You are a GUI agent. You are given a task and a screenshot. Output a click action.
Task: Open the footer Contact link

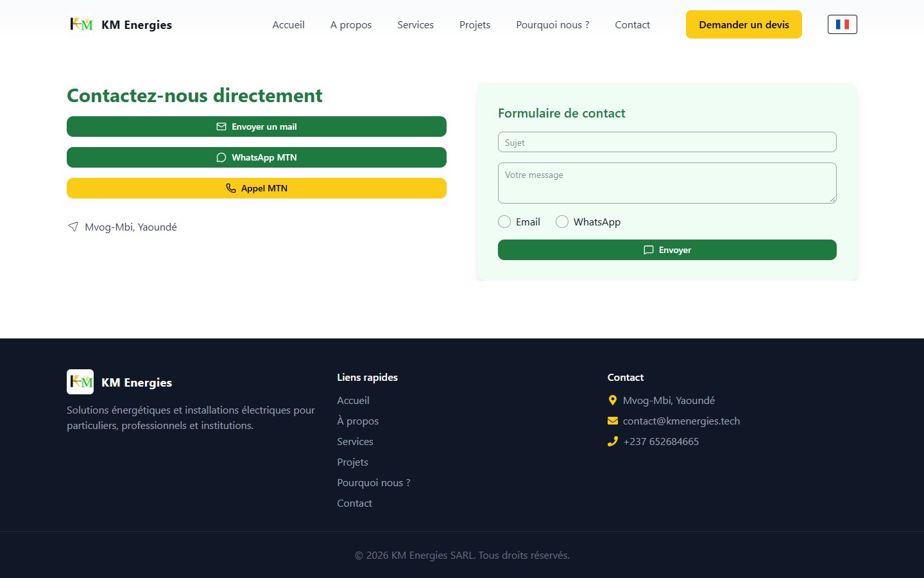pos(355,503)
